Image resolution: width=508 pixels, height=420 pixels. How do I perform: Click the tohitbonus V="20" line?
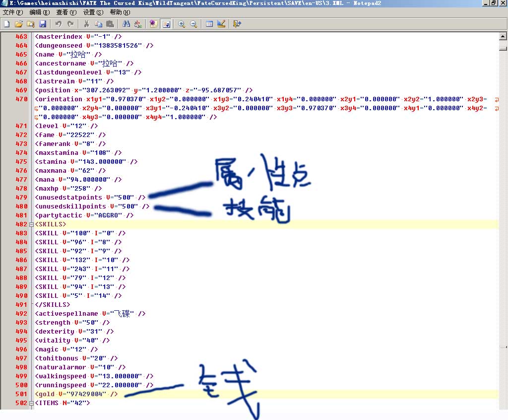[76, 358]
